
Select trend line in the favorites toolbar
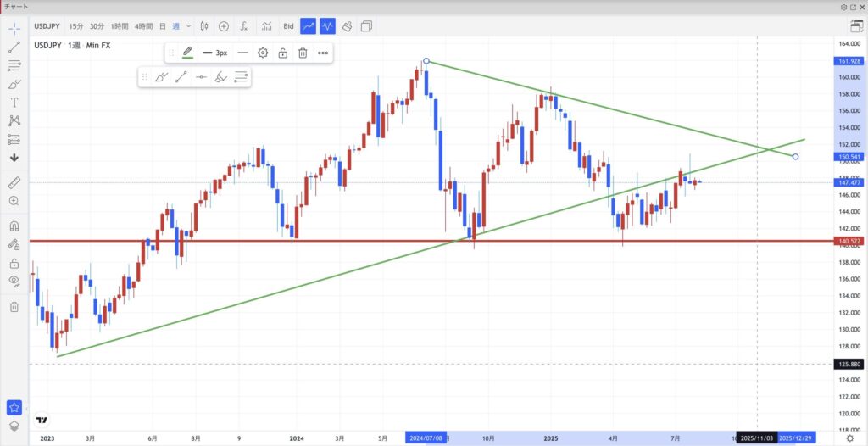(x=181, y=77)
